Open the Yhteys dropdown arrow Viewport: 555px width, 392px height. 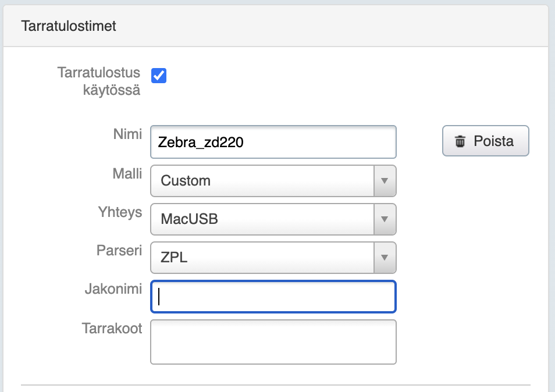coord(384,219)
